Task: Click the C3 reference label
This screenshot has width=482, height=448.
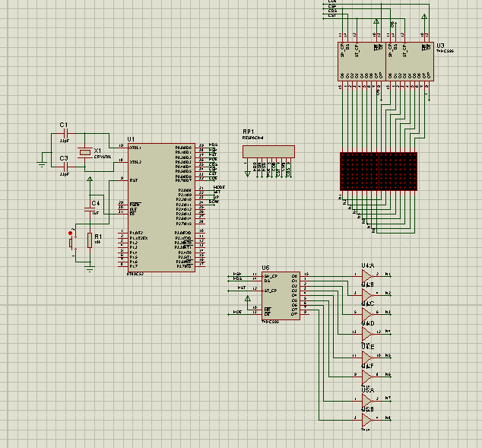Action: (x=64, y=158)
